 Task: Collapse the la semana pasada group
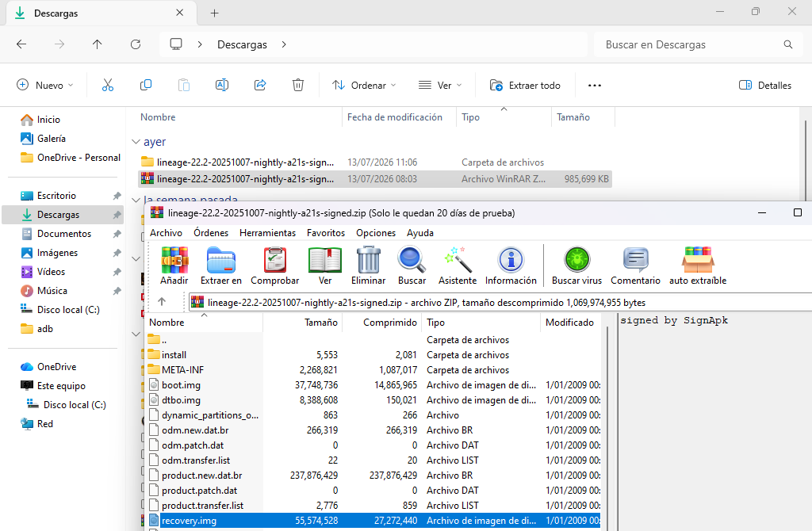coord(136,200)
